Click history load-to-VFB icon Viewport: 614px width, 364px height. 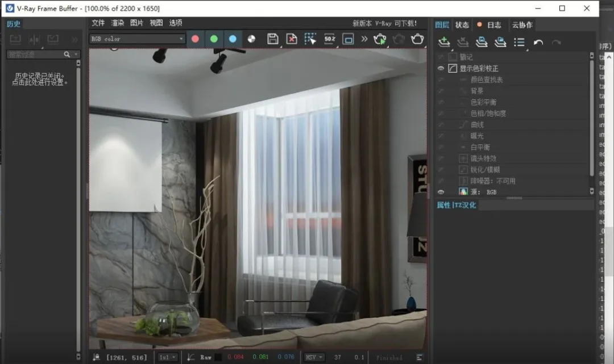point(53,39)
